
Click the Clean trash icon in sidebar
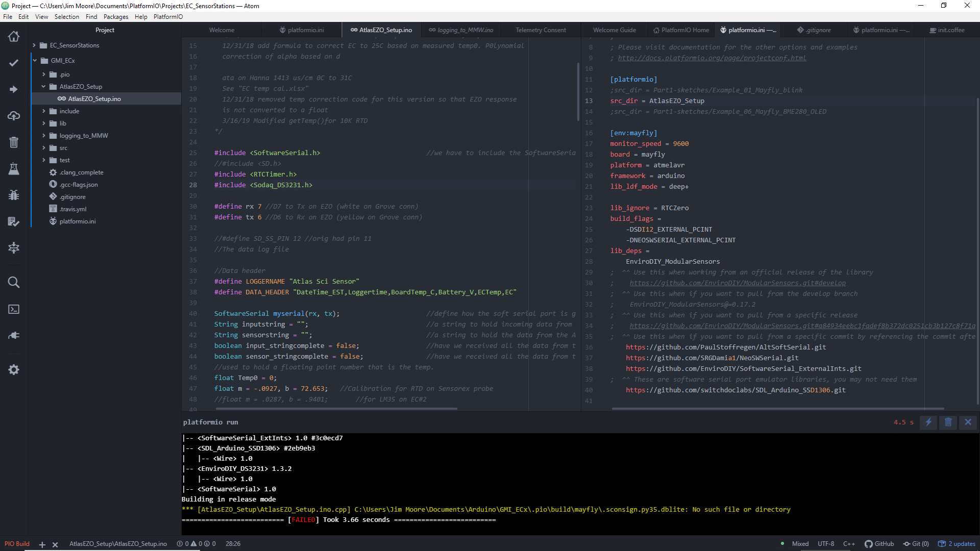coord(14,142)
